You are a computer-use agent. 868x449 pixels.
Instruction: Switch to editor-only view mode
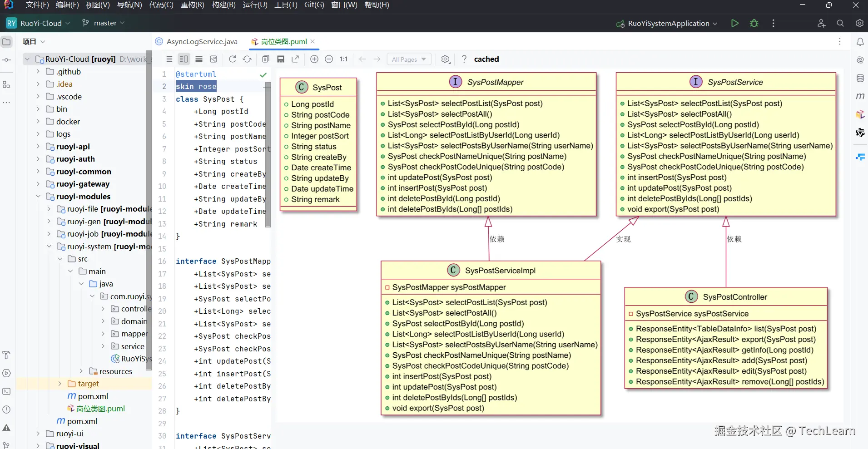169,59
